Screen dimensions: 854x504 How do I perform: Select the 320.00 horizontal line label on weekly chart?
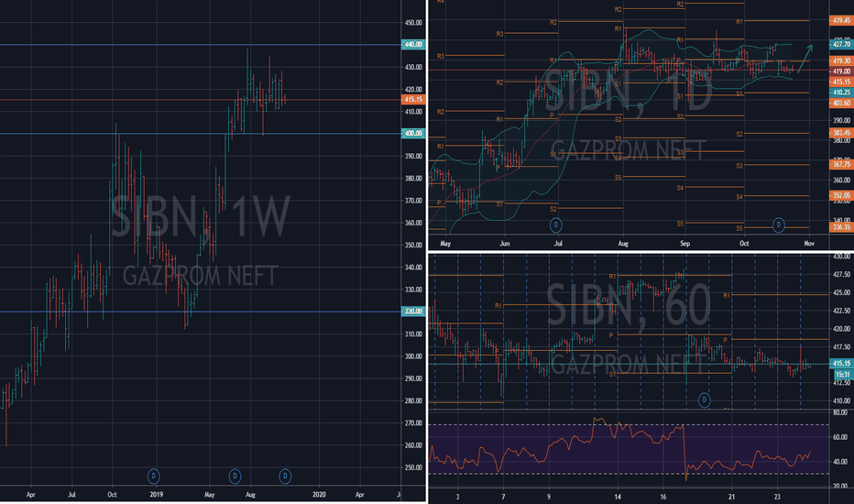click(x=413, y=312)
